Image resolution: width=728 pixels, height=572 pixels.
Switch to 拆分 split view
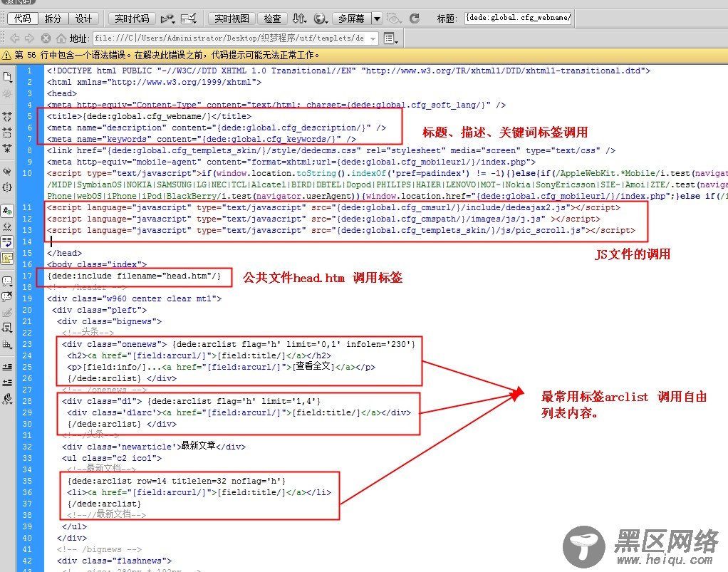(53, 19)
